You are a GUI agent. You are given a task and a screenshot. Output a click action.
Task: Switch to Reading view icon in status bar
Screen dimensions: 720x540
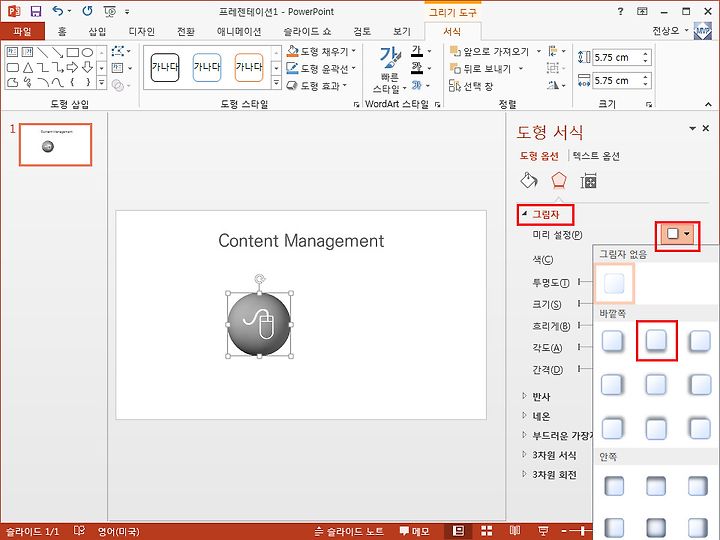point(515,531)
